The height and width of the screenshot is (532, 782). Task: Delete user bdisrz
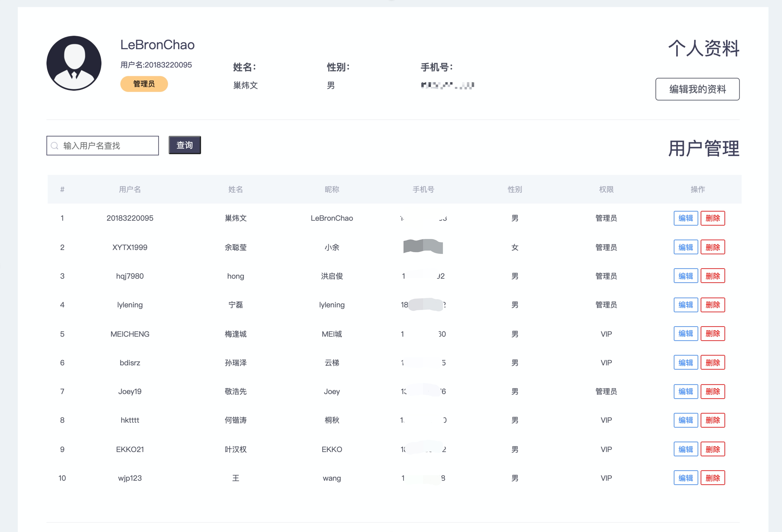click(713, 363)
